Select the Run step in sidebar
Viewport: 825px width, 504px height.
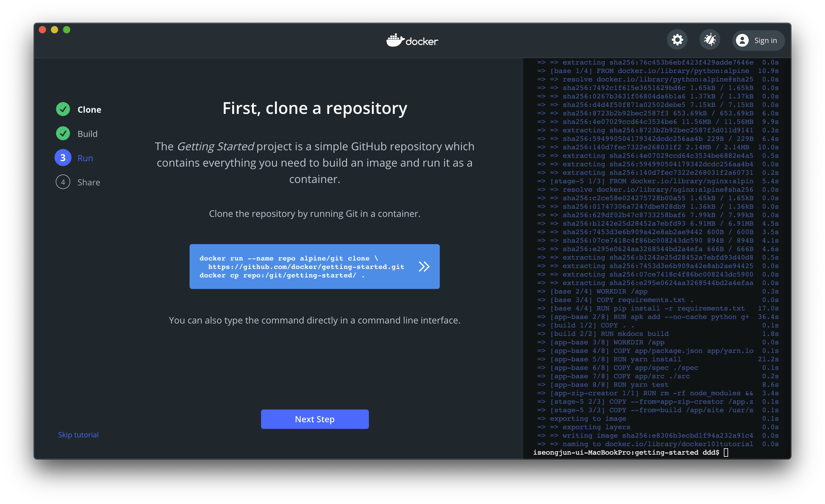(x=84, y=158)
